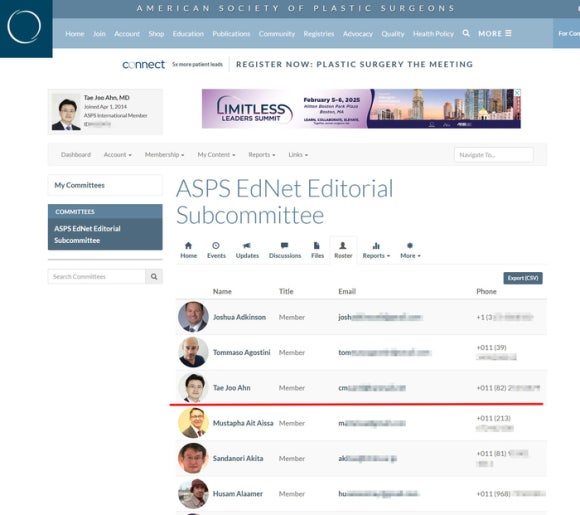Open the Limitless Leaders Summit banner
This screenshot has width=580, height=515.
pos(361,109)
